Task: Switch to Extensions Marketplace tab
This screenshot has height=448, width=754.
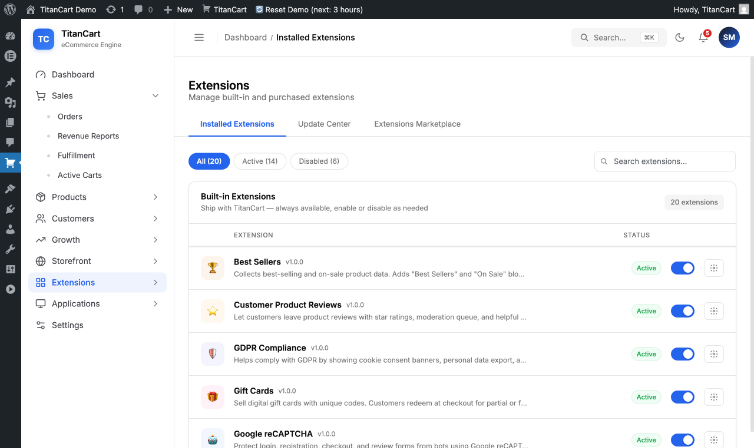Action: [x=417, y=124]
